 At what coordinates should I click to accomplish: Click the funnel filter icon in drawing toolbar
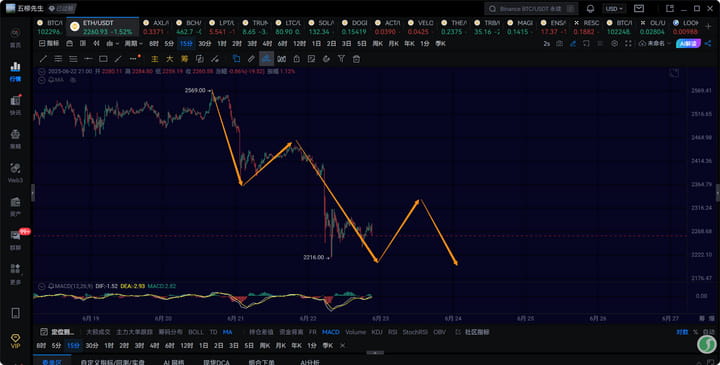[x=341, y=59]
